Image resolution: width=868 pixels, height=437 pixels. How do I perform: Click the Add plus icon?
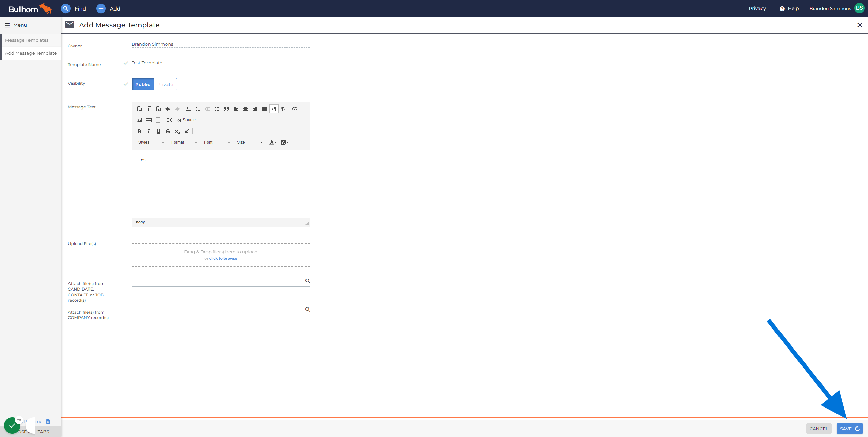coord(101,8)
